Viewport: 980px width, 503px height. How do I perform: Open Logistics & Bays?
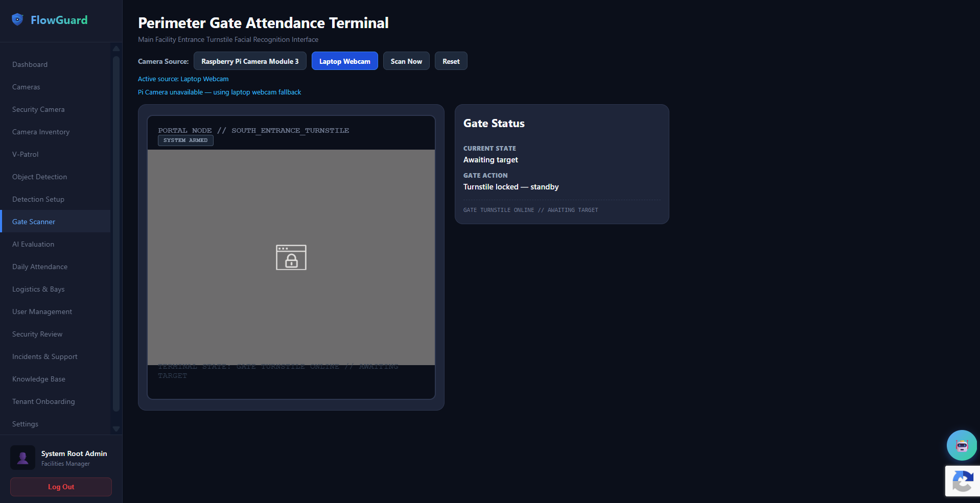[55, 289]
